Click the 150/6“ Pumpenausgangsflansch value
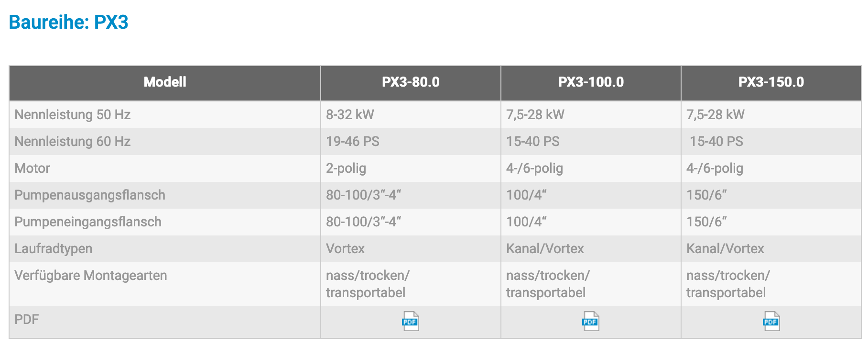This screenshot has width=868, height=346. 706,195
